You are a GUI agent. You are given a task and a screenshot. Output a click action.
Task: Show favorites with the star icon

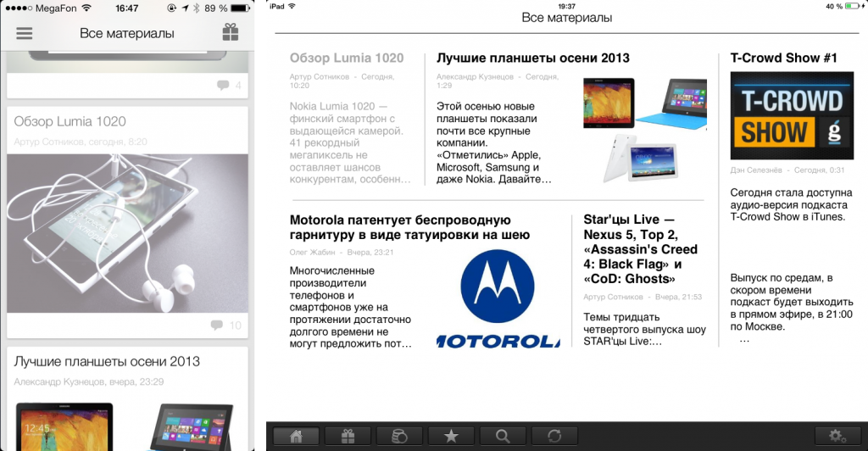pyautogui.click(x=451, y=436)
